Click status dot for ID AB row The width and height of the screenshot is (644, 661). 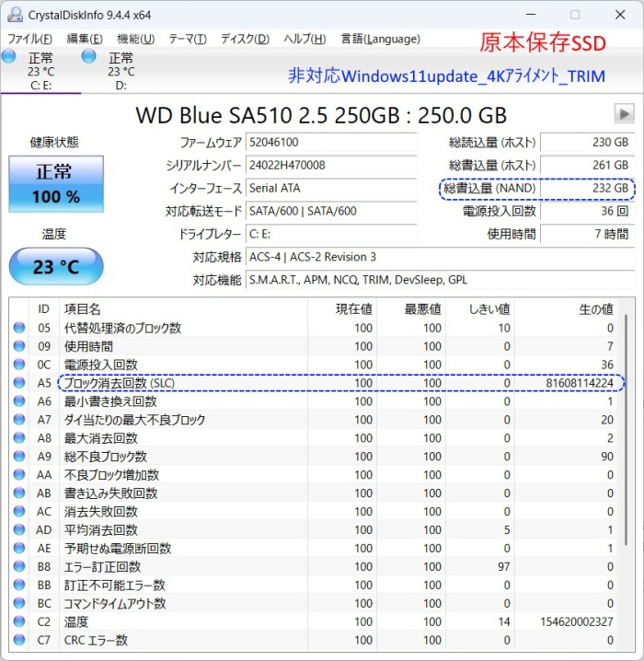click(x=19, y=493)
